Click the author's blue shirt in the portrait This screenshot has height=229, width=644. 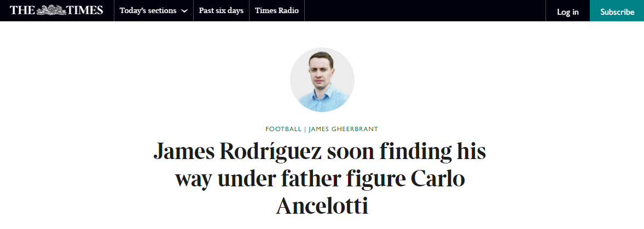click(x=324, y=99)
